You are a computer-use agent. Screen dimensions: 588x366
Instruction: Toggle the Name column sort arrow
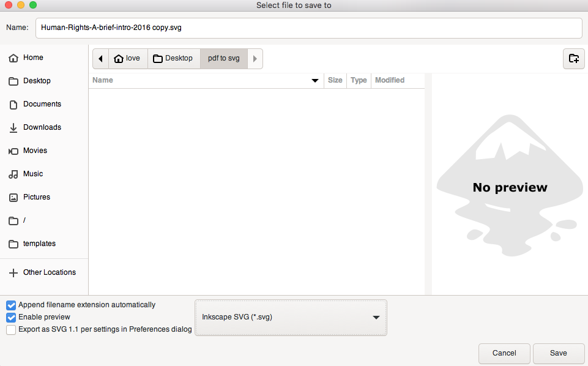315,80
